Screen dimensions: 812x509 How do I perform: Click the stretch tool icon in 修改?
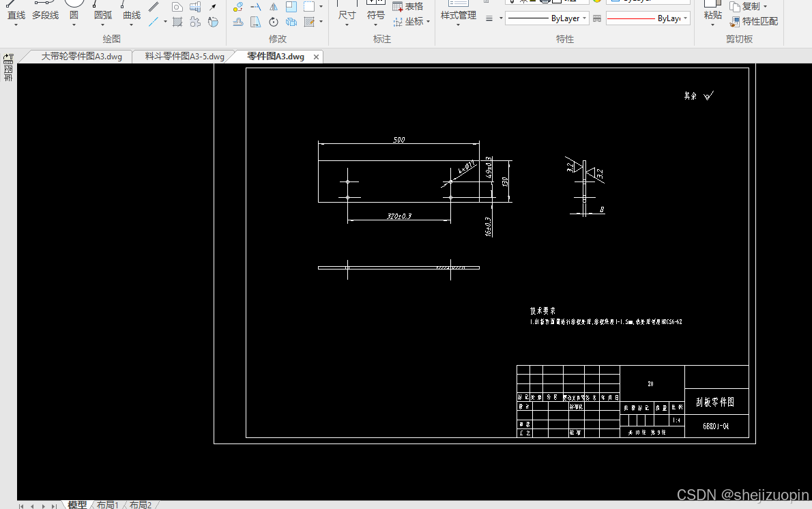(x=256, y=22)
